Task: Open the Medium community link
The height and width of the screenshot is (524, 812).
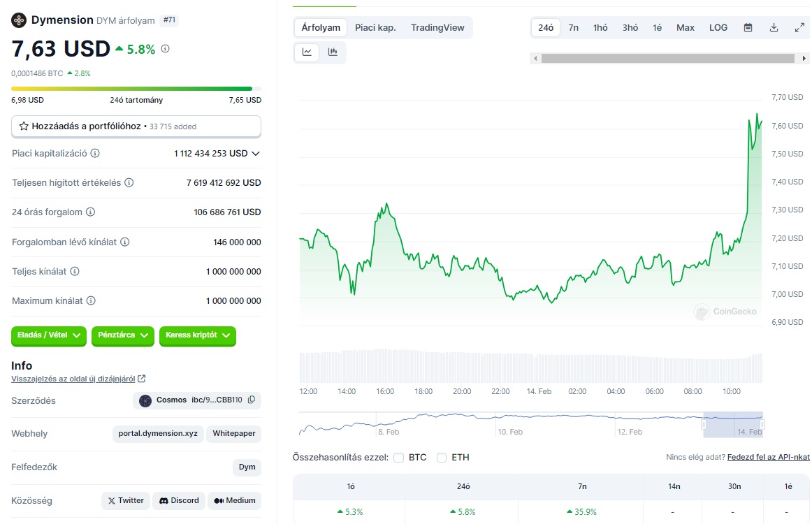Action: pos(235,500)
